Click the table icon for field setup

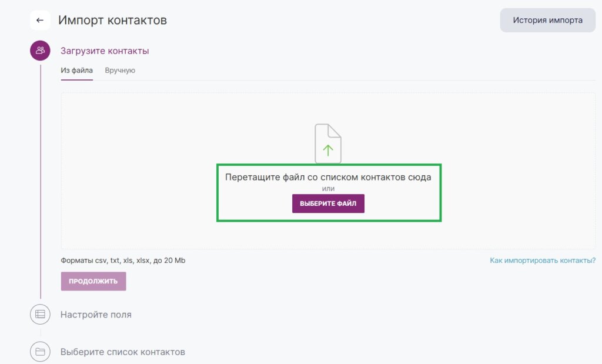pyautogui.click(x=40, y=315)
